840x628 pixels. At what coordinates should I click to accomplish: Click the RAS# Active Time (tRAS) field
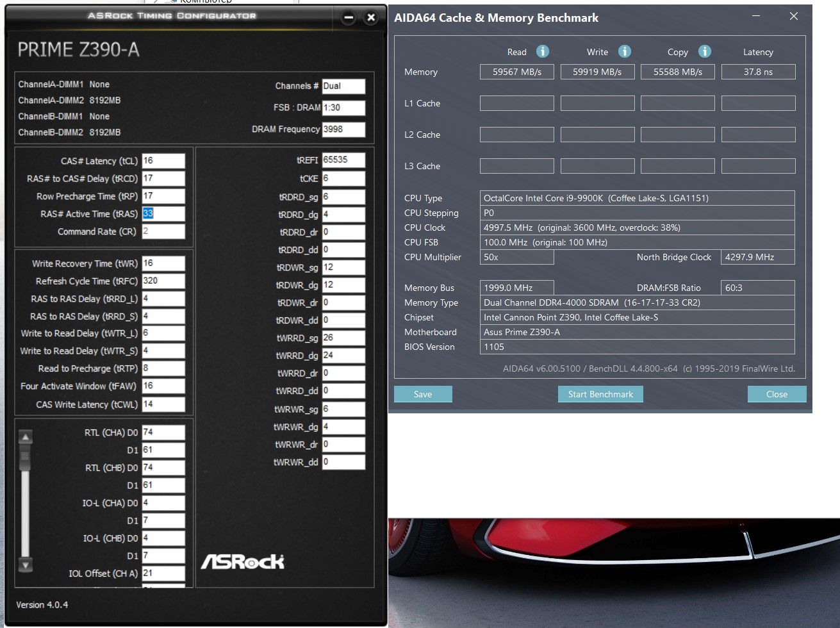pos(163,213)
